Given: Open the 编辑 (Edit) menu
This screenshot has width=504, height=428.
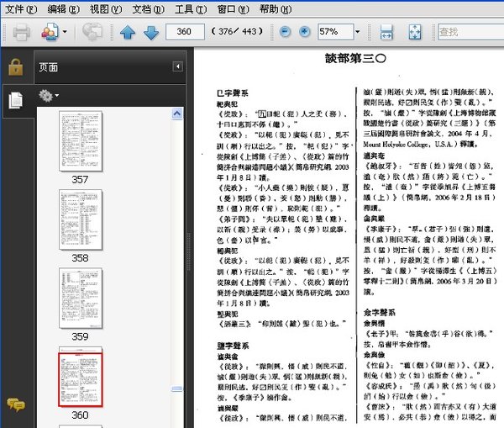Looking at the screenshot, I should pyautogui.click(x=63, y=9).
